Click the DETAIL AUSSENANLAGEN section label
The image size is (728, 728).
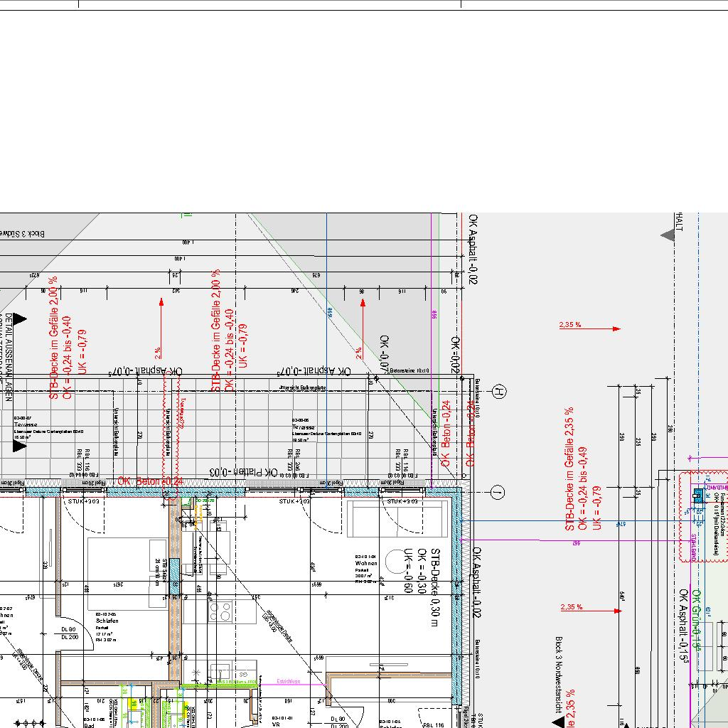pos(9,357)
